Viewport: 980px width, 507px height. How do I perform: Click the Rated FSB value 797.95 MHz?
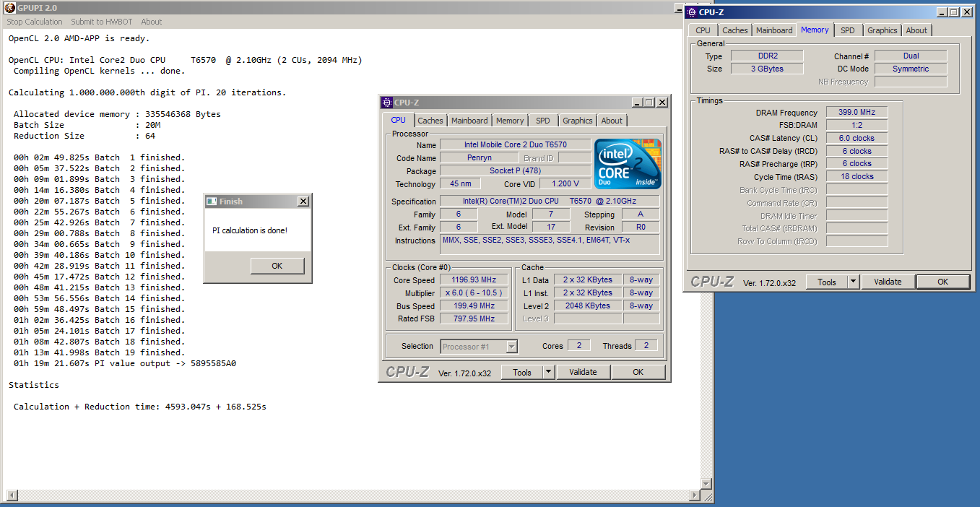pos(474,318)
